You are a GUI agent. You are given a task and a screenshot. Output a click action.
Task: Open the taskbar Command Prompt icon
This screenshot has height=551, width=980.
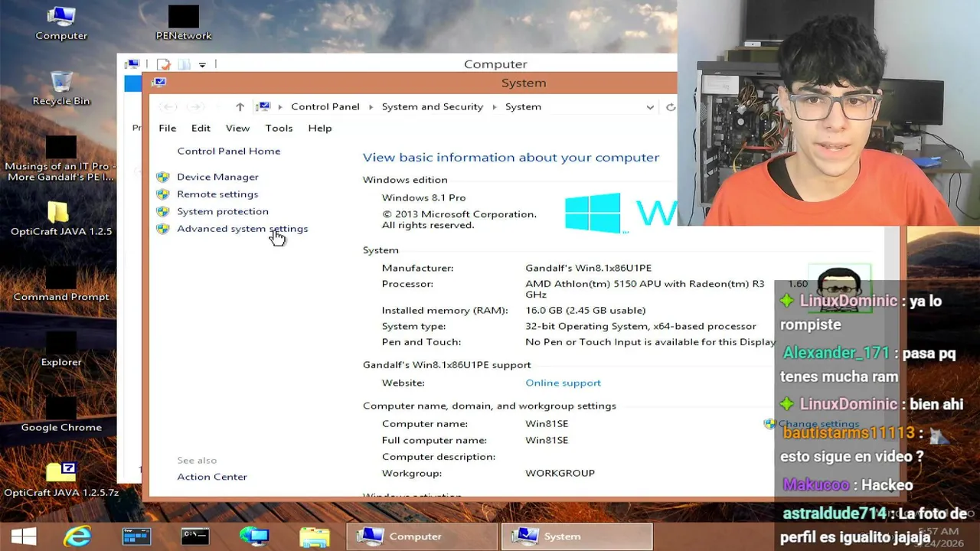(194, 536)
